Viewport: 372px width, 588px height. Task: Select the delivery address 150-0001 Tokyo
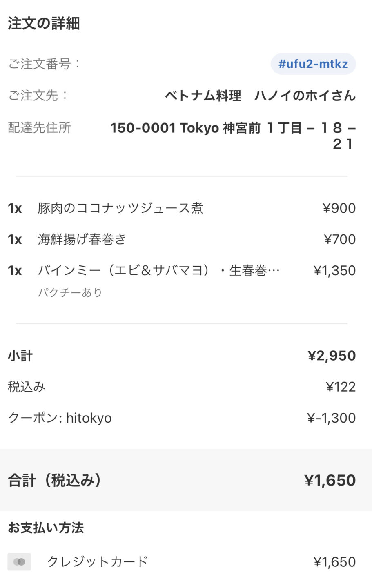233,136
